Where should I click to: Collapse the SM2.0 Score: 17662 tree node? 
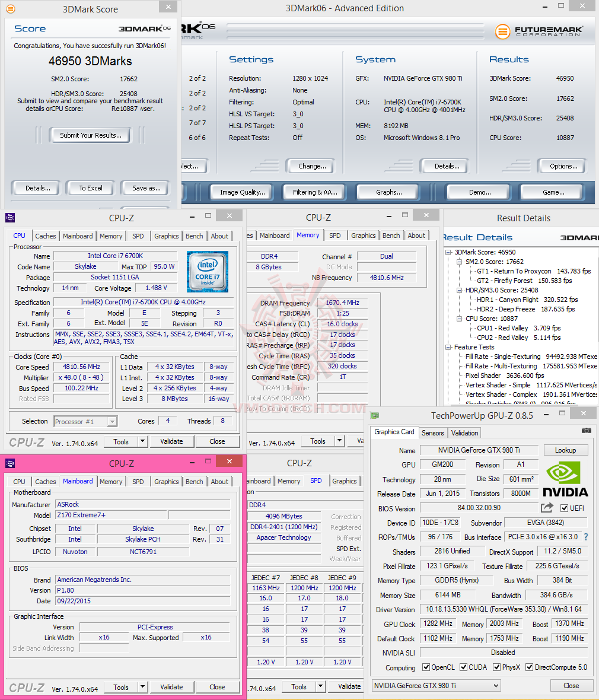point(459,262)
